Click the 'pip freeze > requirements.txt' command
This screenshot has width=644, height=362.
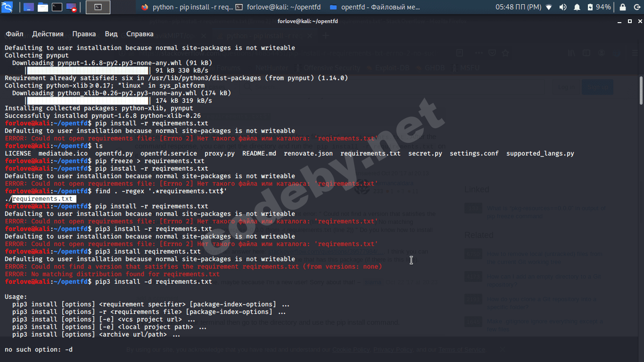[150, 161]
